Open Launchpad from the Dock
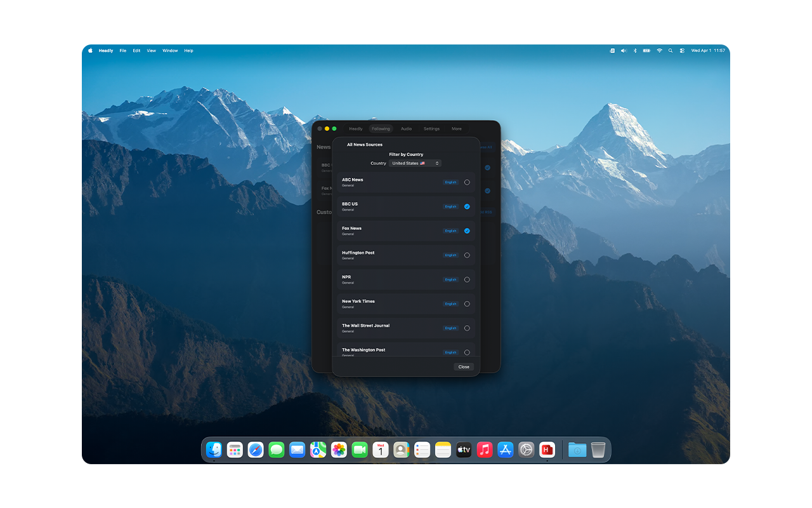 tap(235, 450)
